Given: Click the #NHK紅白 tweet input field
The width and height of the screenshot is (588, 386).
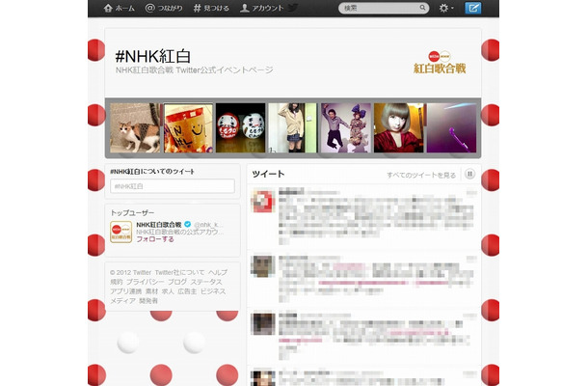Looking at the screenshot, I should pyautogui.click(x=173, y=186).
